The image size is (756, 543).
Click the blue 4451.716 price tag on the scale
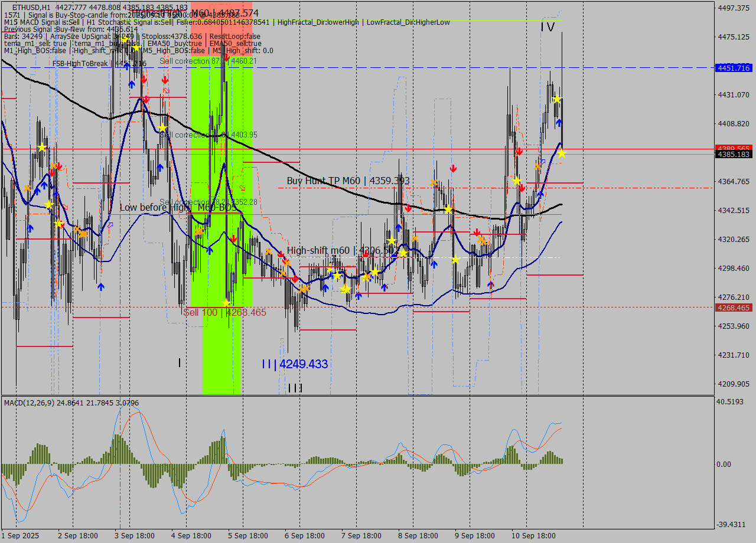(x=733, y=68)
